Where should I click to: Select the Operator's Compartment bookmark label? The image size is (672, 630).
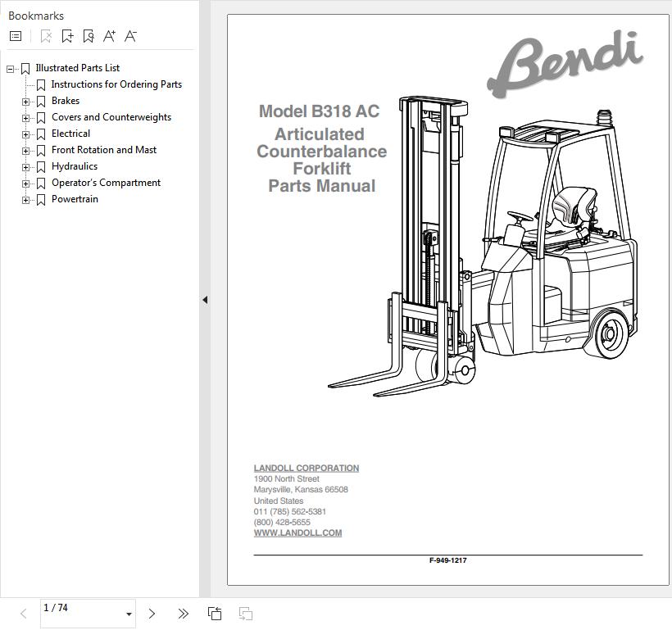pyautogui.click(x=107, y=183)
